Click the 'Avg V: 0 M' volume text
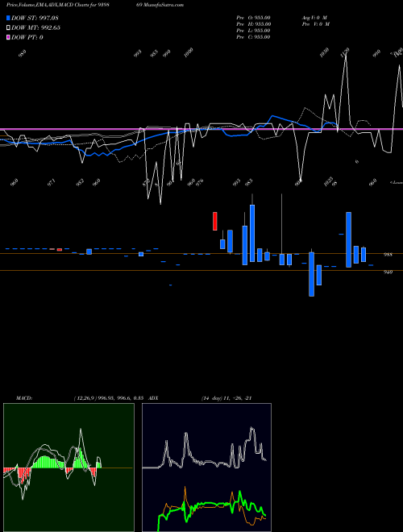Image resolution: width=403 pixels, height=532 pixels. (314, 18)
